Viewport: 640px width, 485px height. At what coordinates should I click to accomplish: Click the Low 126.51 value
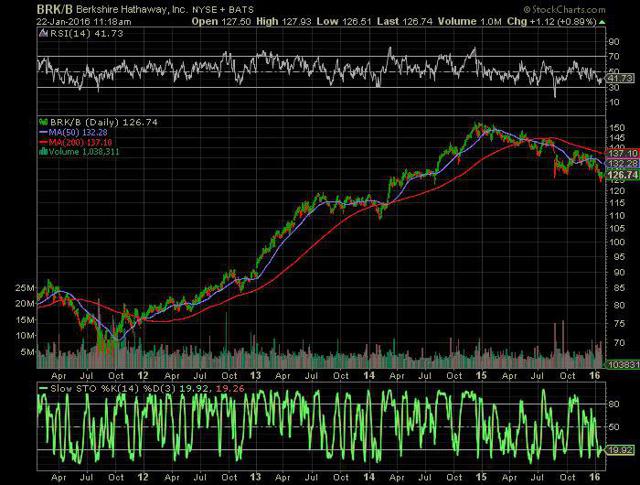(x=344, y=22)
